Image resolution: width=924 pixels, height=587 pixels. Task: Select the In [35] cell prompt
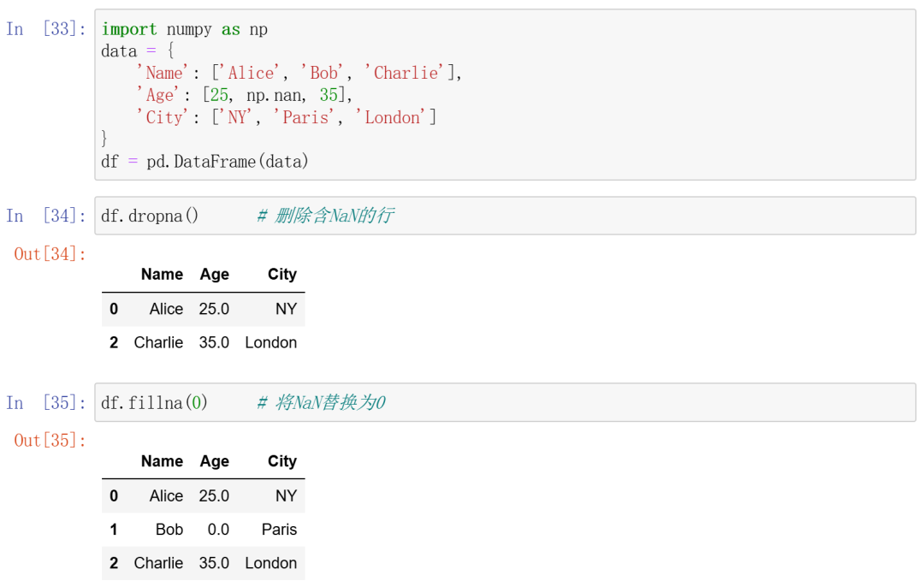(46, 402)
